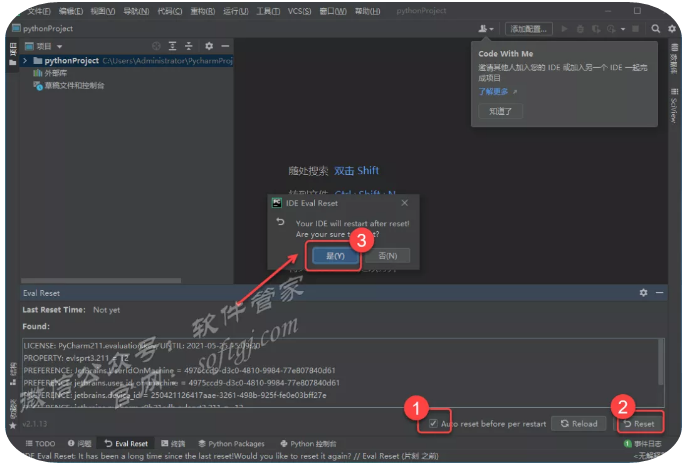Image resolution: width=685 pixels, height=464 pixels.
Task: Click the 双击 Shift search hint
Action: (x=356, y=171)
